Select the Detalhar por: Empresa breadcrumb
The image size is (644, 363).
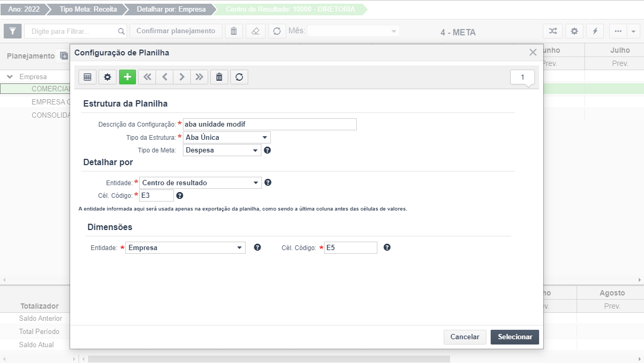pos(171,9)
